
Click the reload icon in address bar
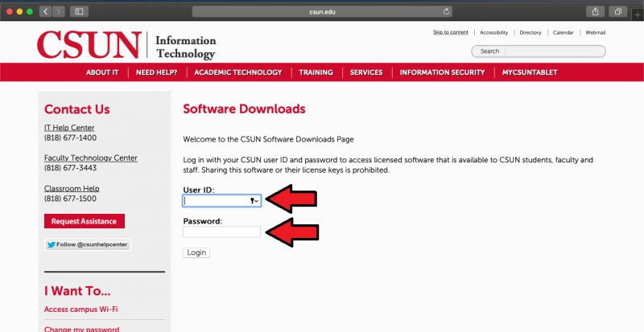447,11
